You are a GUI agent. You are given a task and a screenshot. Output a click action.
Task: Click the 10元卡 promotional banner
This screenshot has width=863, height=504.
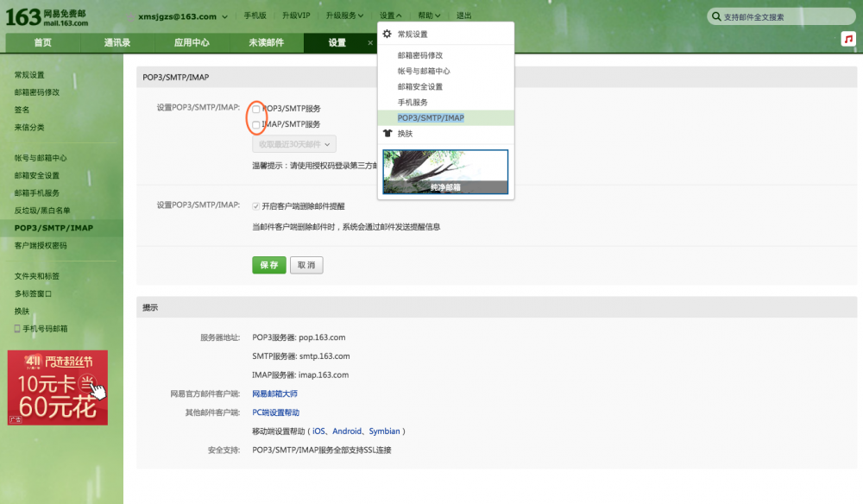point(57,387)
